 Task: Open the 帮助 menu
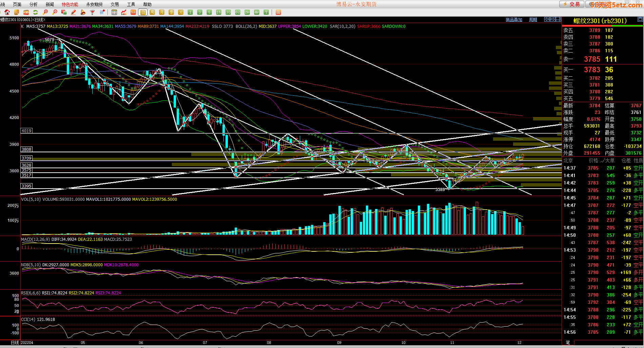point(147,4)
